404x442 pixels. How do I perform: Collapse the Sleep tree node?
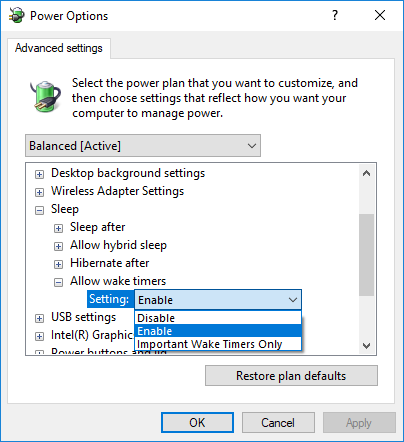click(x=39, y=210)
